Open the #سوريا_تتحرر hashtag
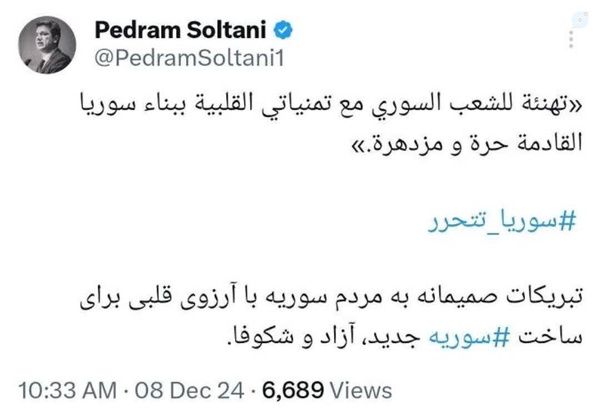 [518, 220]
